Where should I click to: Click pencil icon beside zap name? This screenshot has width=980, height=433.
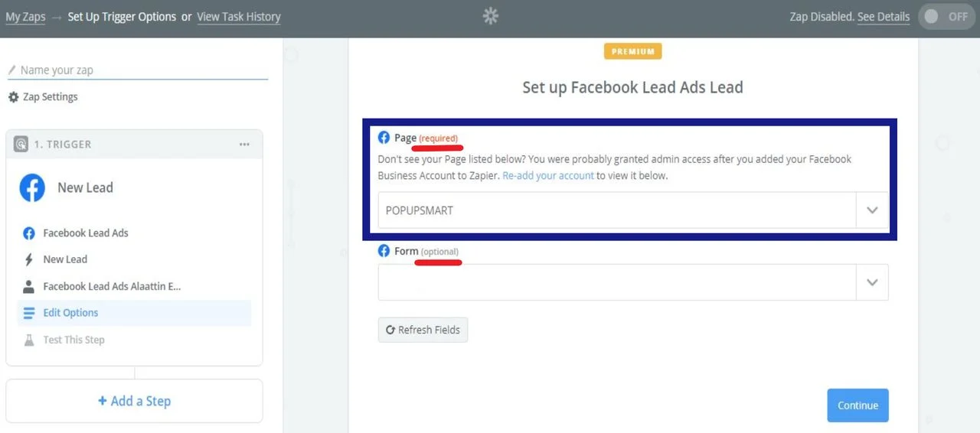tap(11, 70)
